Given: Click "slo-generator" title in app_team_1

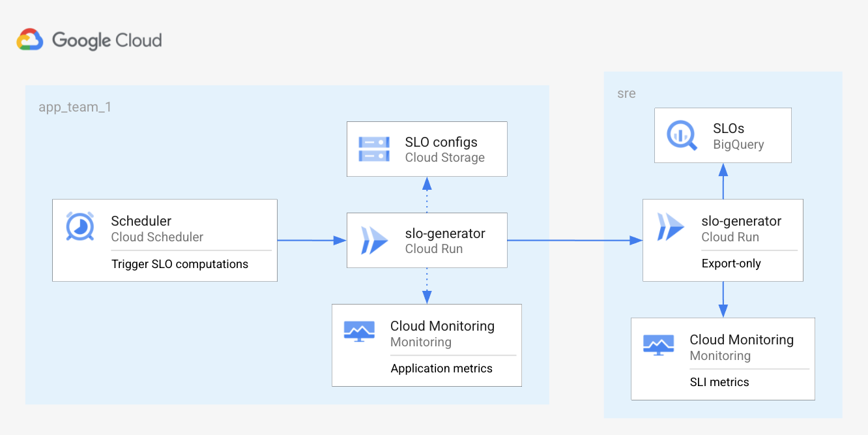Looking at the screenshot, I should pyautogui.click(x=445, y=233).
